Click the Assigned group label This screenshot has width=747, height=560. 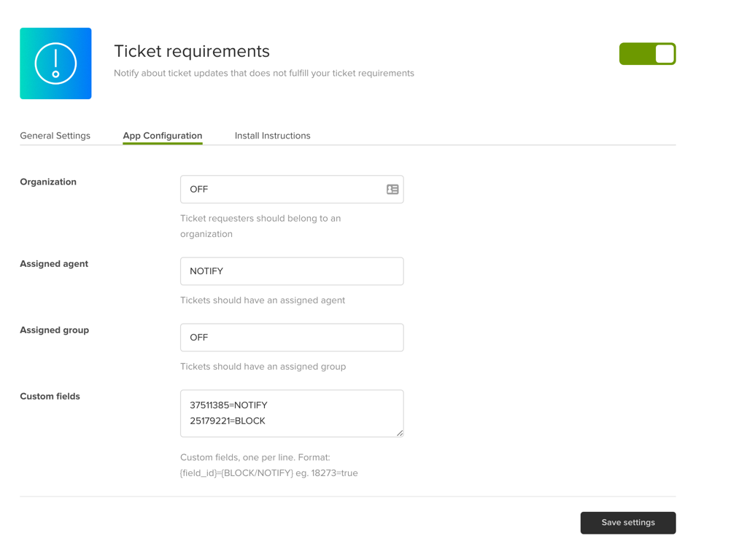tap(55, 330)
